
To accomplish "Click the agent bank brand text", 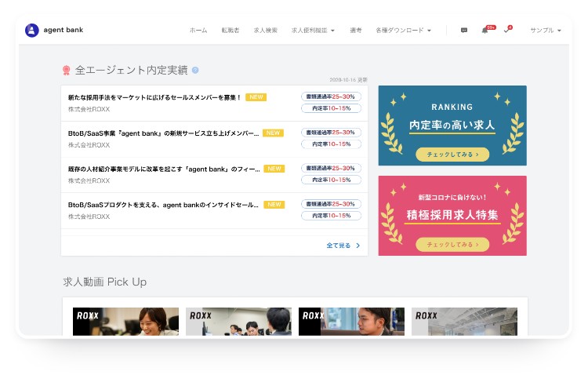I will point(64,30).
